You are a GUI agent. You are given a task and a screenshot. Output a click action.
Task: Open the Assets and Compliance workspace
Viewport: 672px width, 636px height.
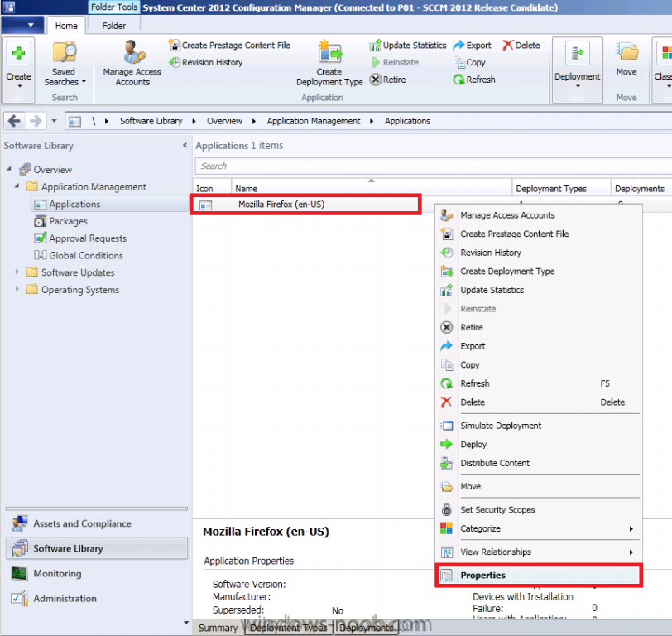pyautogui.click(x=97, y=523)
